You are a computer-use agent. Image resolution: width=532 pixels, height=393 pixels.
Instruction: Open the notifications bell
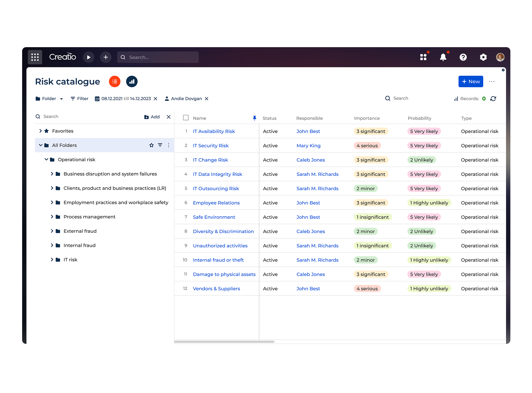443,57
